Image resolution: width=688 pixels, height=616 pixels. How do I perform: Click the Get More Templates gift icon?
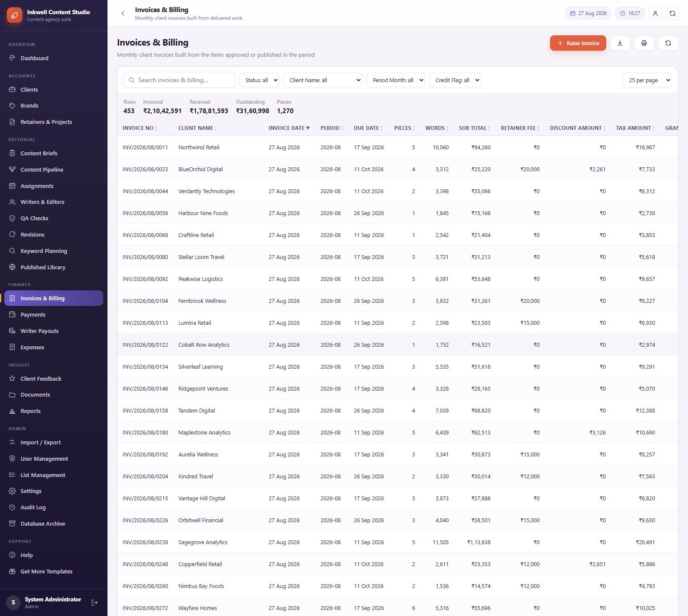[x=12, y=571]
